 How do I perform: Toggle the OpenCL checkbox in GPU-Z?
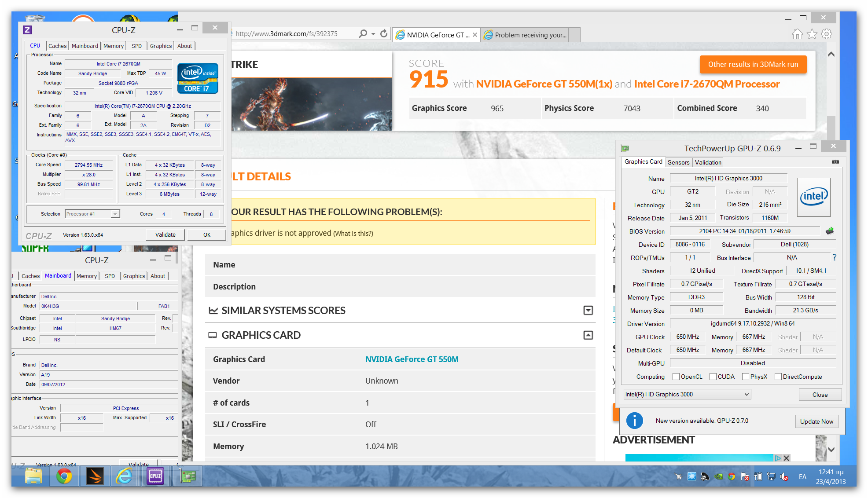pyautogui.click(x=676, y=377)
